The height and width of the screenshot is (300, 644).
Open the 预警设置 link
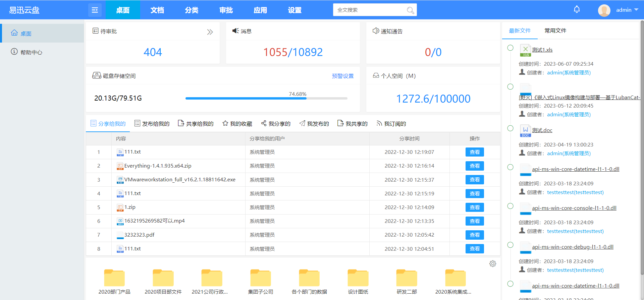click(342, 76)
